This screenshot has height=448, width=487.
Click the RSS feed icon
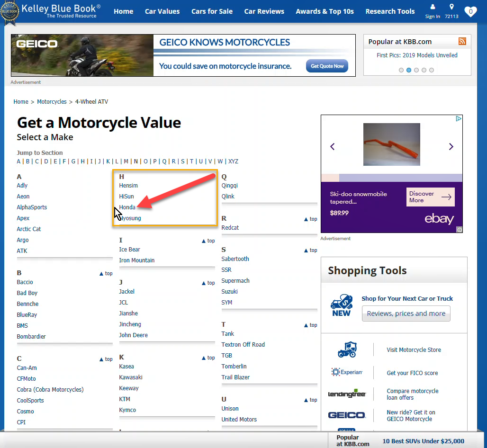[x=462, y=41]
